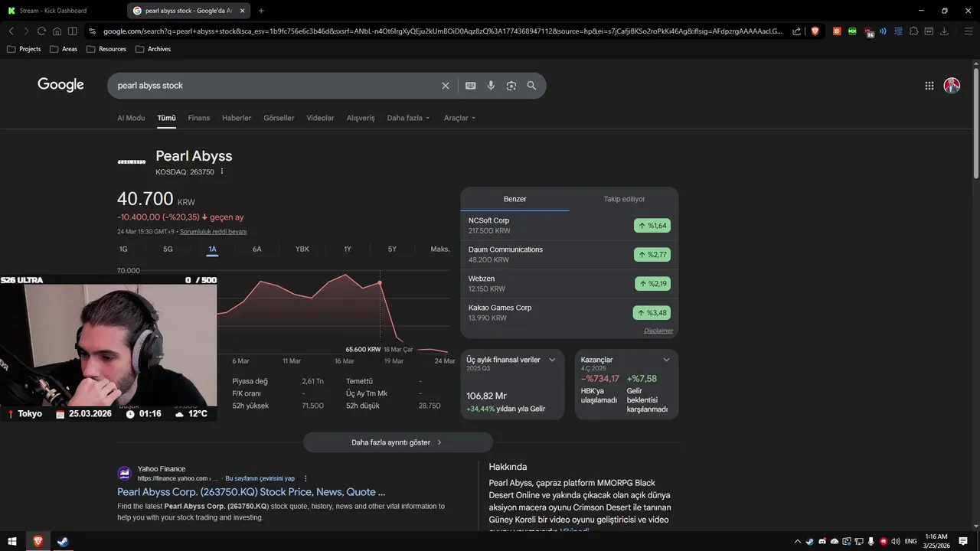The width and height of the screenshot is (980, 551).
Task: Open the Finans search tab
Action: pos(199,118)
